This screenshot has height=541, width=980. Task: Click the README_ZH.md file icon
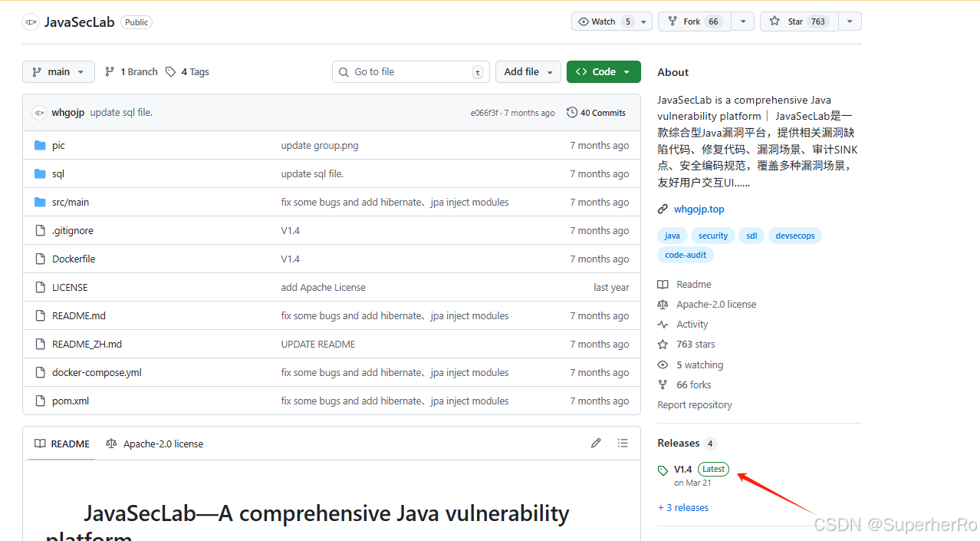tap(41, 344)
